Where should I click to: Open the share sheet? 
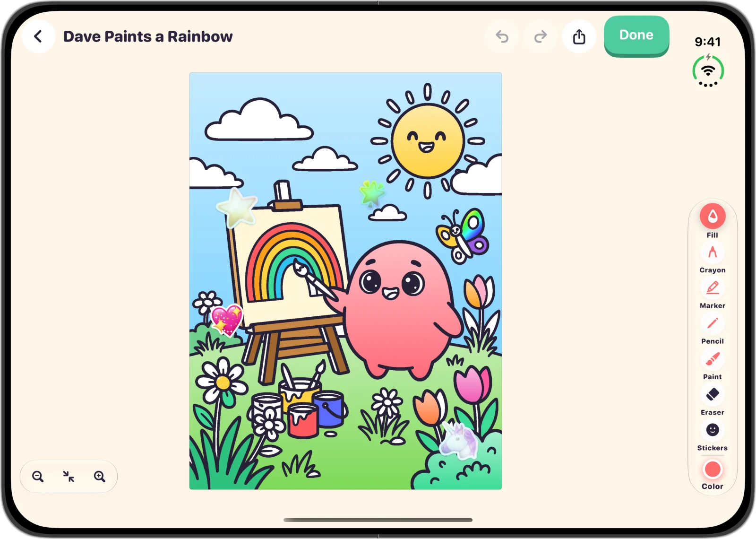579,36
